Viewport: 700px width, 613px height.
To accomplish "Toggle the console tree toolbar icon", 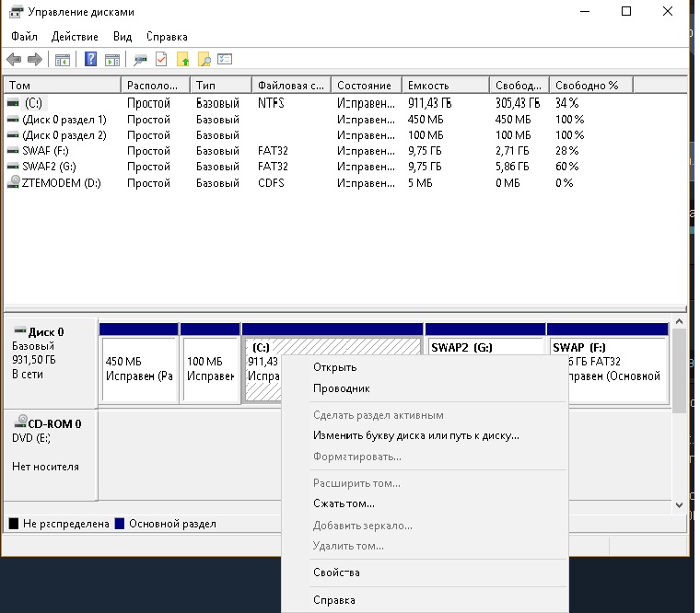I will coord(63,60).
